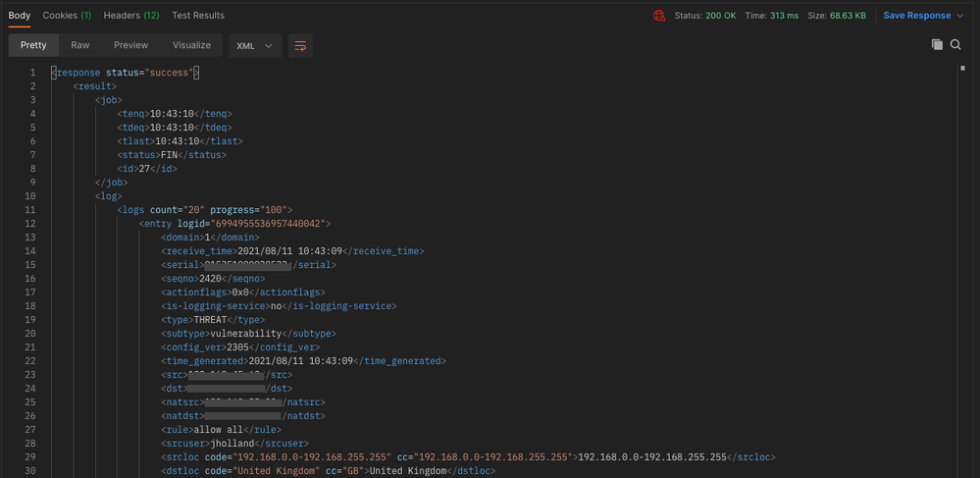
Task: Click the vertical scrollbar of the response
Action: click(962, 69)
